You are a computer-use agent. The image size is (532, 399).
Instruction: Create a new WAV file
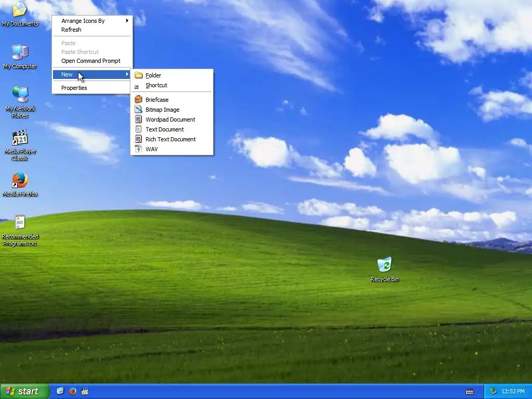click(x=171, y=149)
